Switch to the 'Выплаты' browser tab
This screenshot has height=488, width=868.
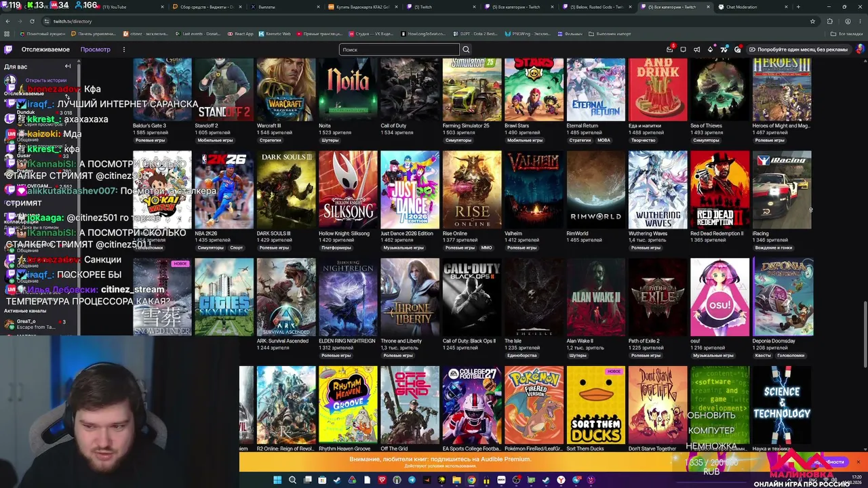coord(285,7)
